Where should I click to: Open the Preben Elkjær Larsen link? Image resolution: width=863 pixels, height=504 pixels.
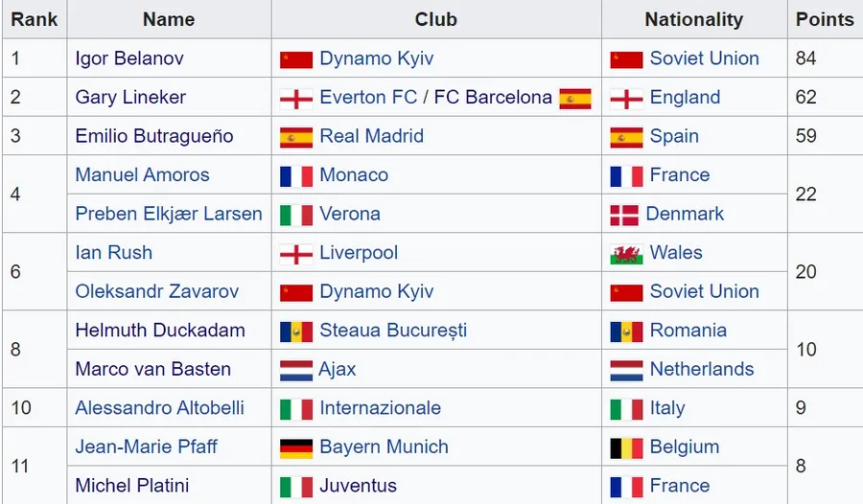pyautogui.click(x=169, y=214)
